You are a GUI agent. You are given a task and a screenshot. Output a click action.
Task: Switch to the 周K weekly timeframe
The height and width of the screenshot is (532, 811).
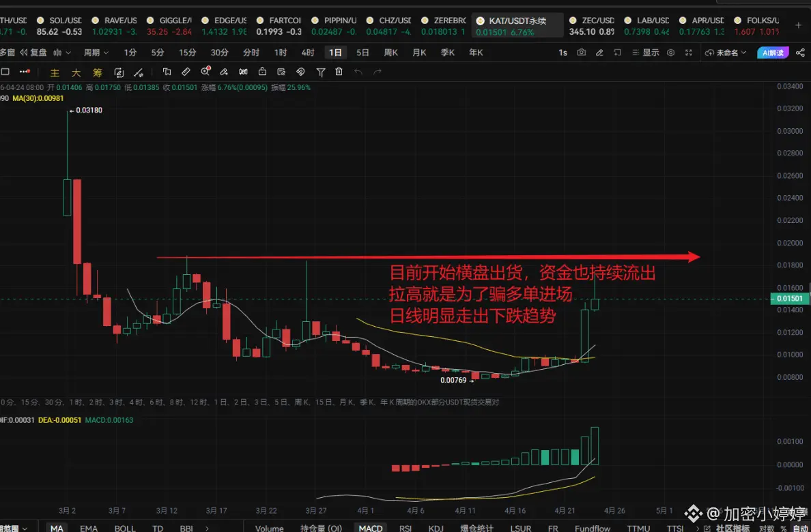pyautogui.click(x=390, y=53)
